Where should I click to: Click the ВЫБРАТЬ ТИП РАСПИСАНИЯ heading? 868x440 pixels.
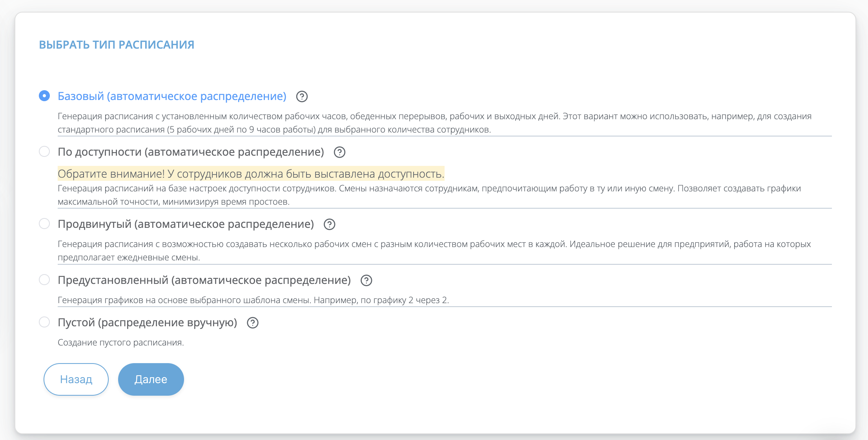(x=117, y=45)
